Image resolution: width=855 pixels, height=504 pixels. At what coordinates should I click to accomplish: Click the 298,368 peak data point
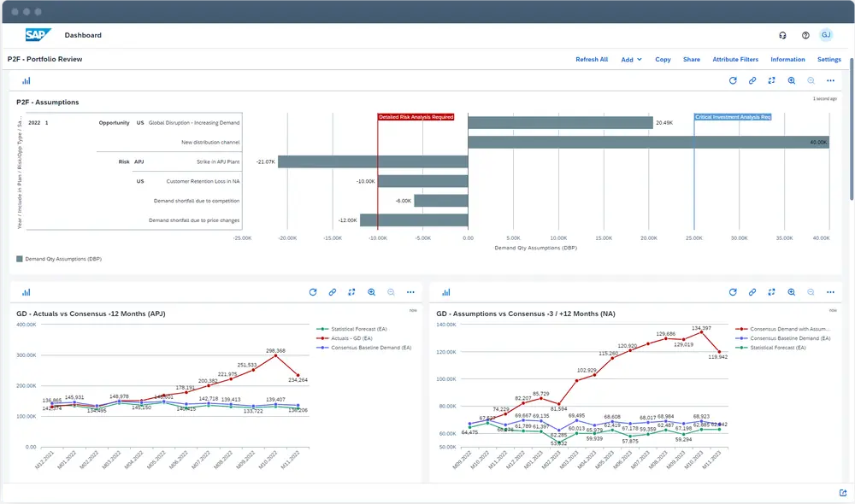(x=275, y=355)
